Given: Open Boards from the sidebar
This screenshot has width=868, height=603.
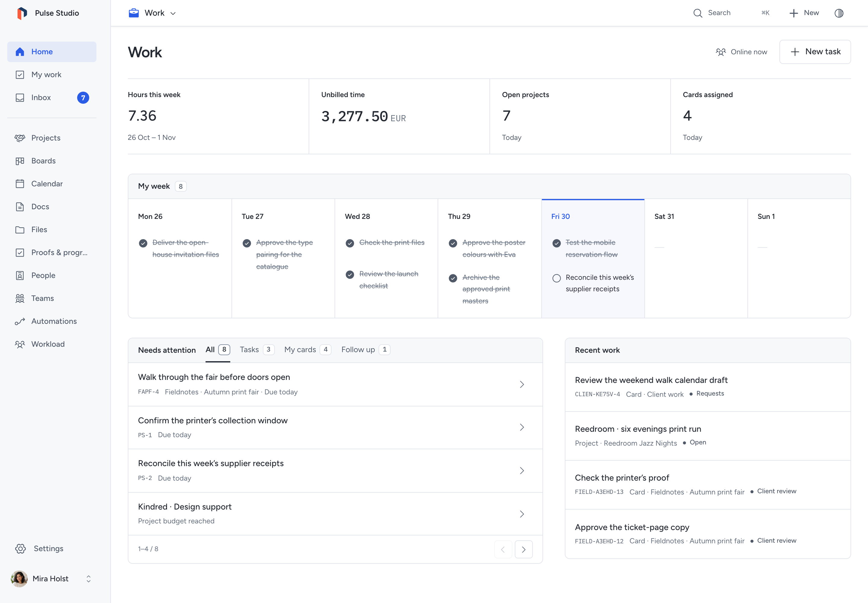Looking at the screenshot, I should click(x=52, y=161).
